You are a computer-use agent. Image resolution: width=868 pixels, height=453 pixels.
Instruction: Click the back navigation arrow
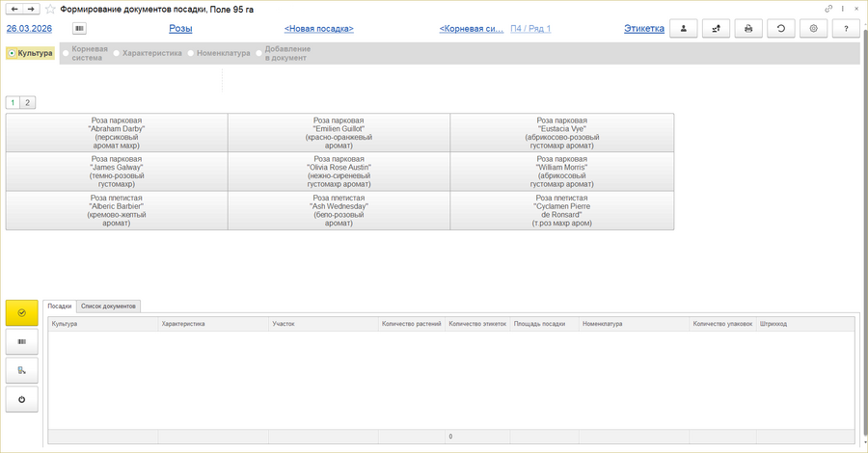coord(14,10)
